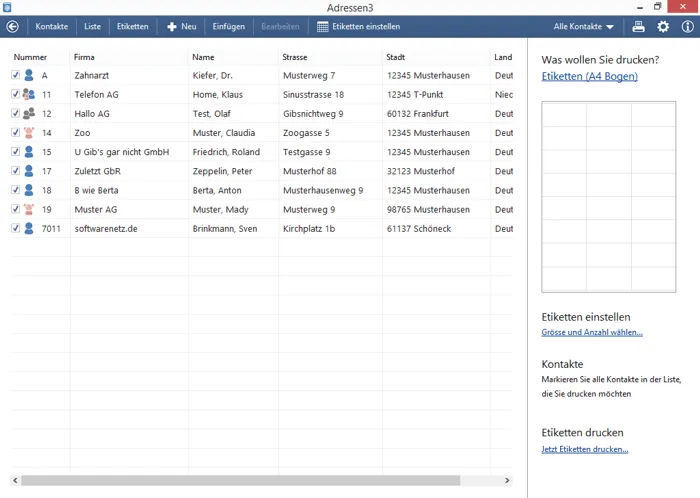Screen dimensions: 700x498
Task: Open the Liste view
Action: point(92,27)
